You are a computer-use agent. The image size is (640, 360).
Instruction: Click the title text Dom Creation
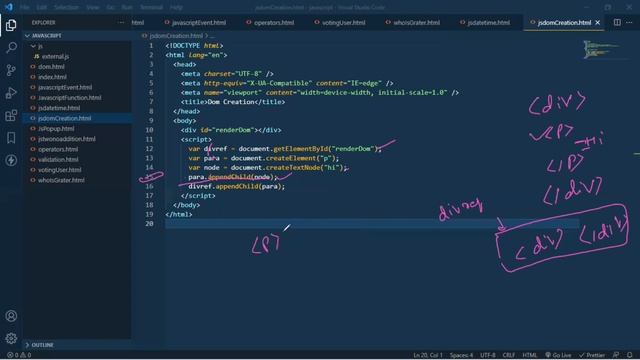click(x=231, y=102)
